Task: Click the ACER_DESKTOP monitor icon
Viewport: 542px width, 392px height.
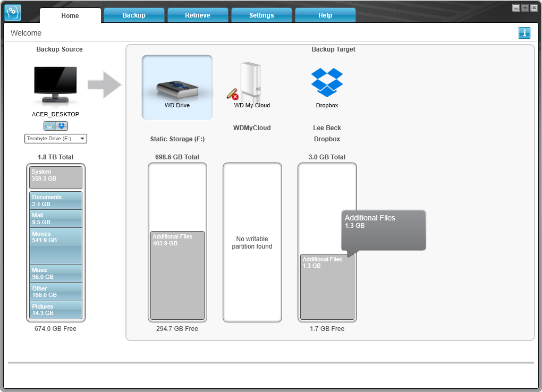Action: pos(56,86)
